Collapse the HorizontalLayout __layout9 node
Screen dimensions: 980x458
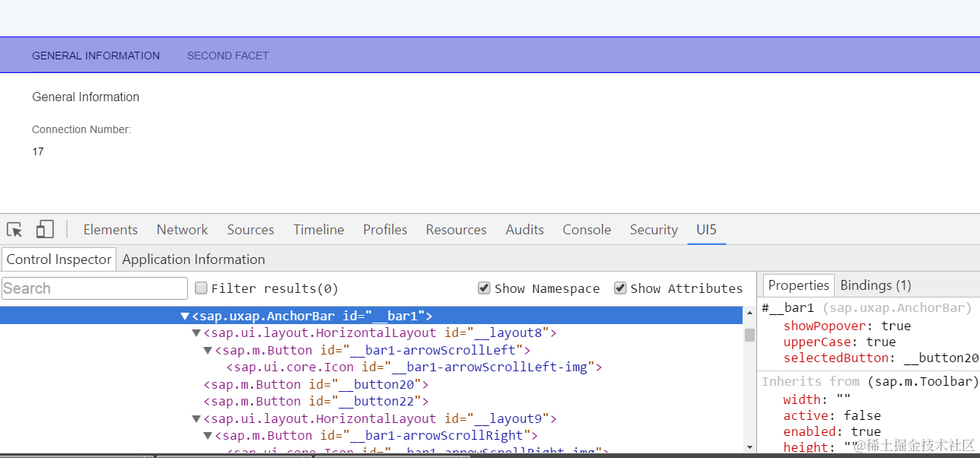(x=196, y=419)
